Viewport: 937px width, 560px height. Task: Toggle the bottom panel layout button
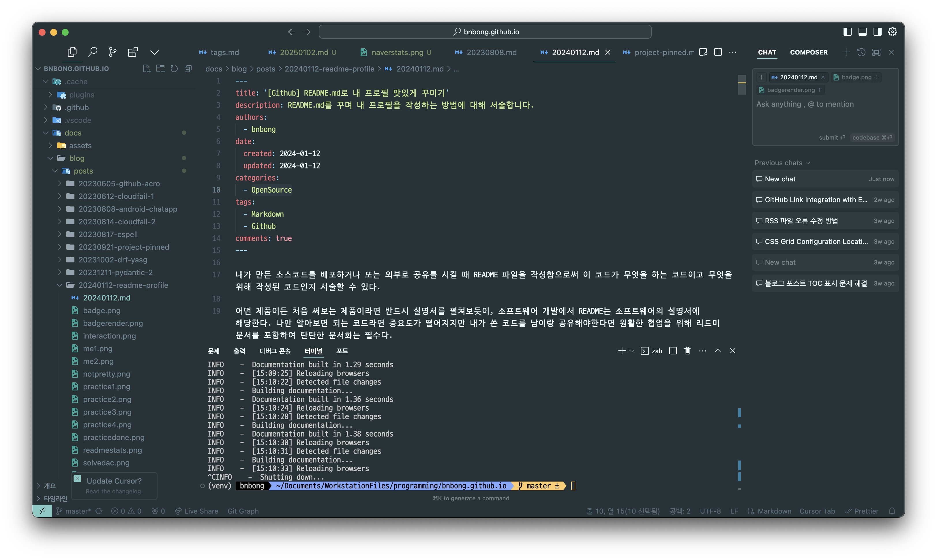[x=862, y=32]
